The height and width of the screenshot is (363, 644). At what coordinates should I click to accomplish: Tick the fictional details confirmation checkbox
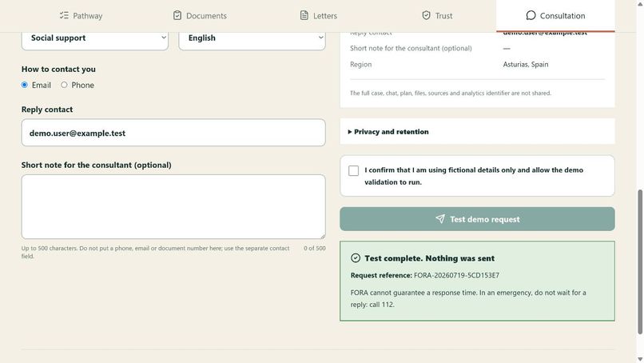(x=353, y=170)
